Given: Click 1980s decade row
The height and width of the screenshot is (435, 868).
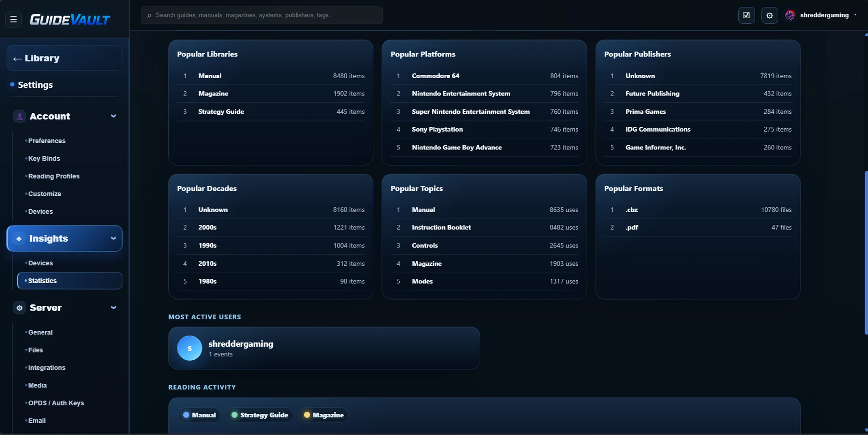Looking at the screenshot, I should tap(271, 281).
